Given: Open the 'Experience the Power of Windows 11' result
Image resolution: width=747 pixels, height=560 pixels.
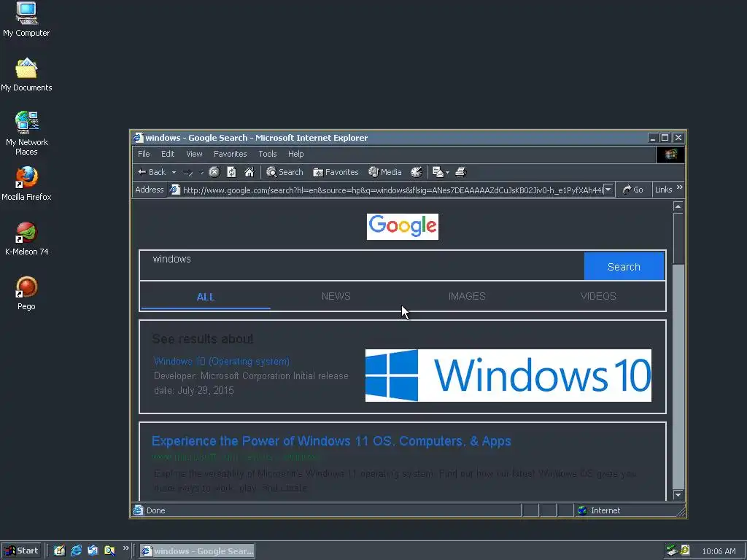Looking at the screenshot, I should [331, 441].
